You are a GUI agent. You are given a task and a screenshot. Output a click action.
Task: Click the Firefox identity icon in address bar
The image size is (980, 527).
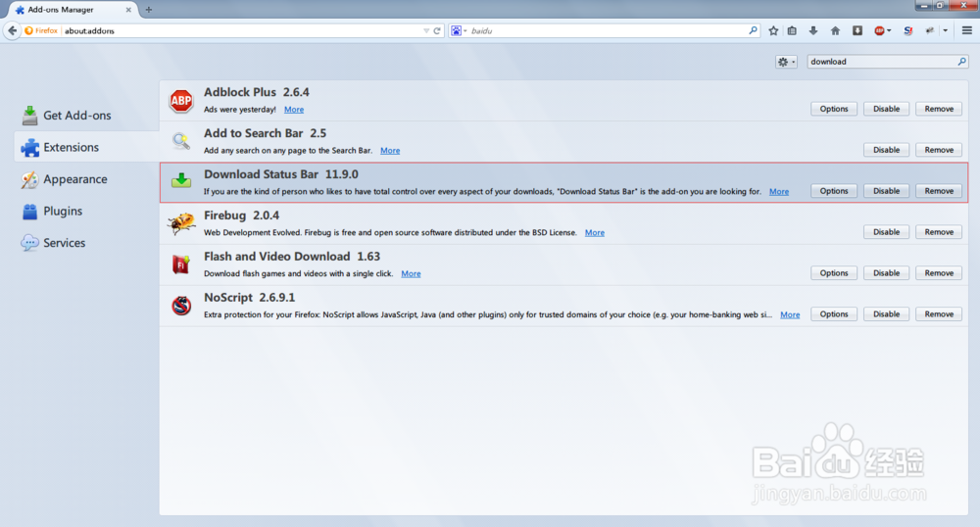click(x=29, y=30)
